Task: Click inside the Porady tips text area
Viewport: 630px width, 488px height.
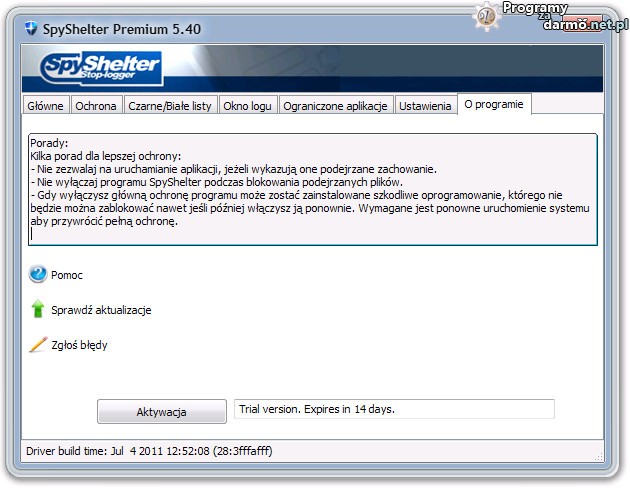Action: pyautogui.click(x=313, y=190)
